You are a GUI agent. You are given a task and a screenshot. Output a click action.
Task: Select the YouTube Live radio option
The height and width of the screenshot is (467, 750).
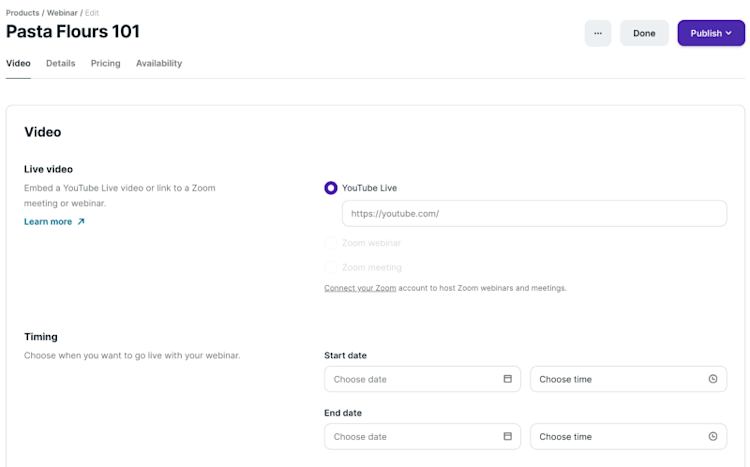(331, 187)
